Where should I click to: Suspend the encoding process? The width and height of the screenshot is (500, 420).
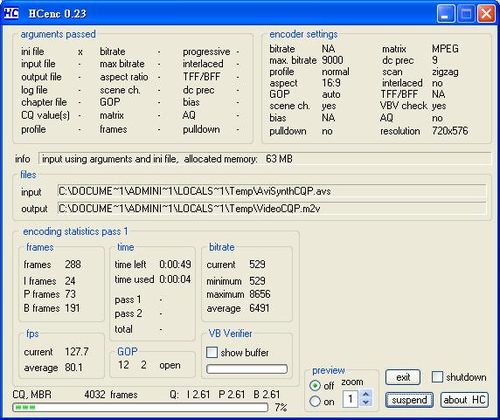pyautogui.click(x=409, y=400)
